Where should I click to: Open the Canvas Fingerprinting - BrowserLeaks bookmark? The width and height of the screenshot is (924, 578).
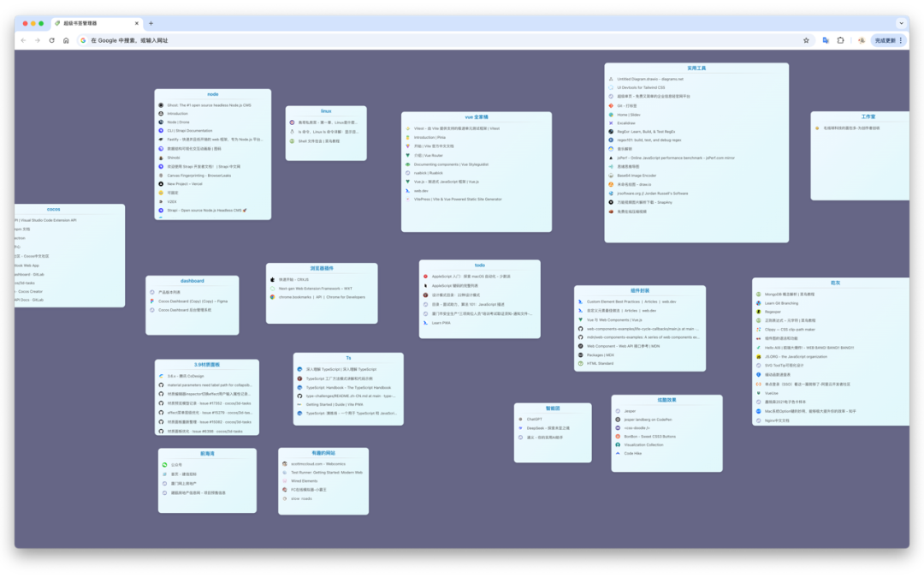point(199,176)
